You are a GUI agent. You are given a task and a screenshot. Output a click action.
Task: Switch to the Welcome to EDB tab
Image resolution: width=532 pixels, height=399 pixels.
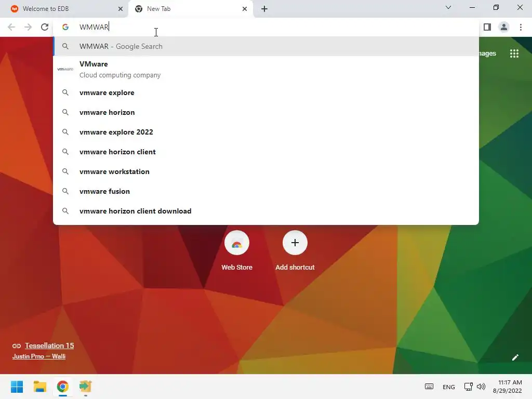(64, 9)
